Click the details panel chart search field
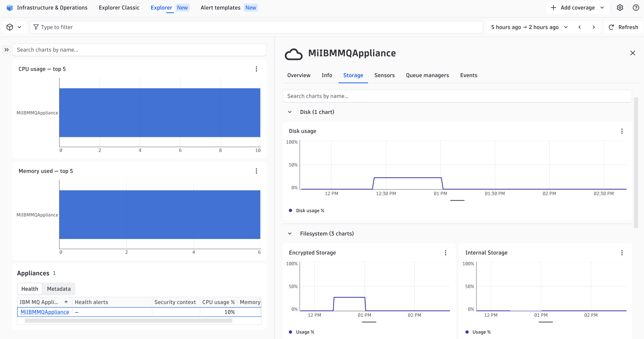Screen dimensions: 644x339 point(457,96)
